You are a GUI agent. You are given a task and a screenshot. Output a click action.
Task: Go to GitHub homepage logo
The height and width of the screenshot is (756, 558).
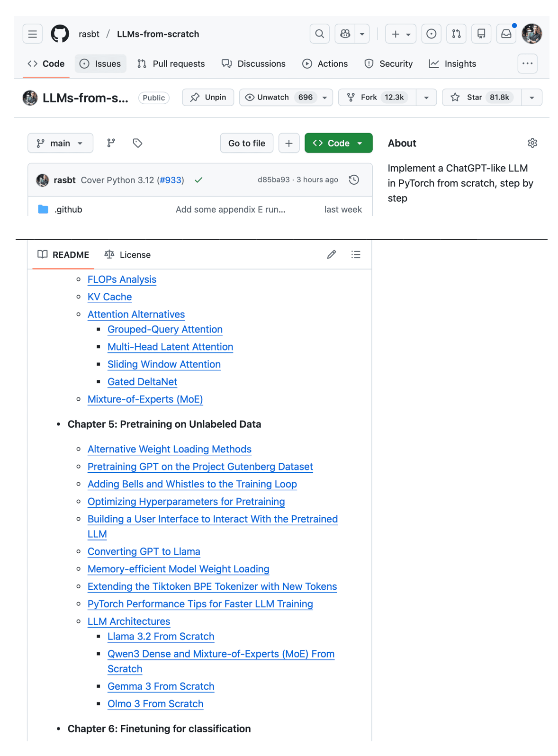[x=60, y=34]
